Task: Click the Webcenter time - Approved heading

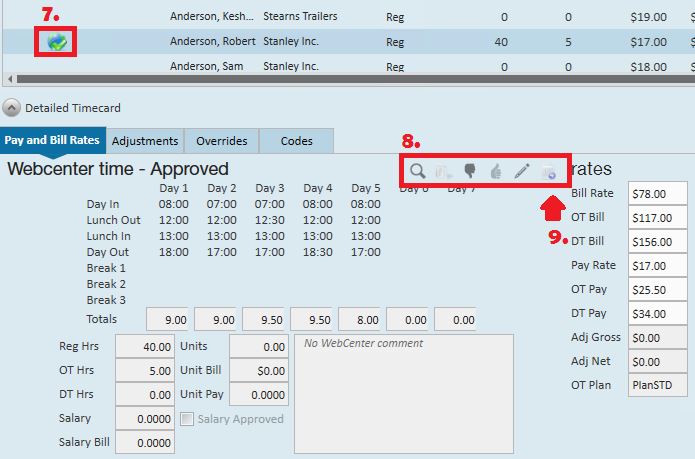Action: pos(118,169)
